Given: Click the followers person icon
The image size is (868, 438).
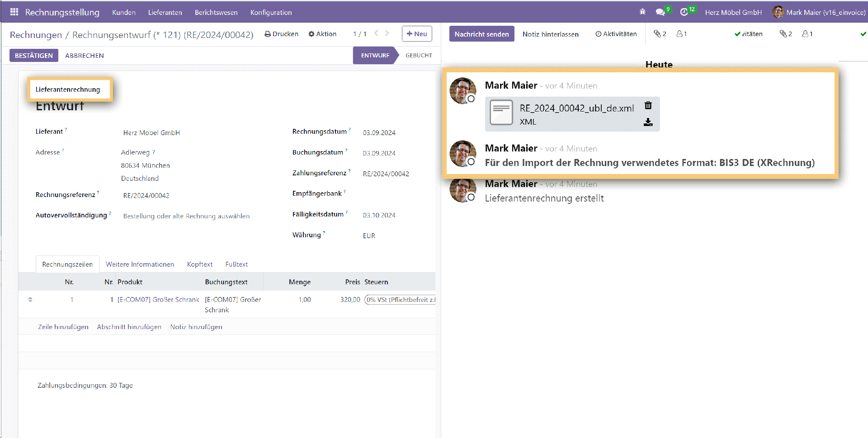Looking at the screenshot, I should 679,34.
